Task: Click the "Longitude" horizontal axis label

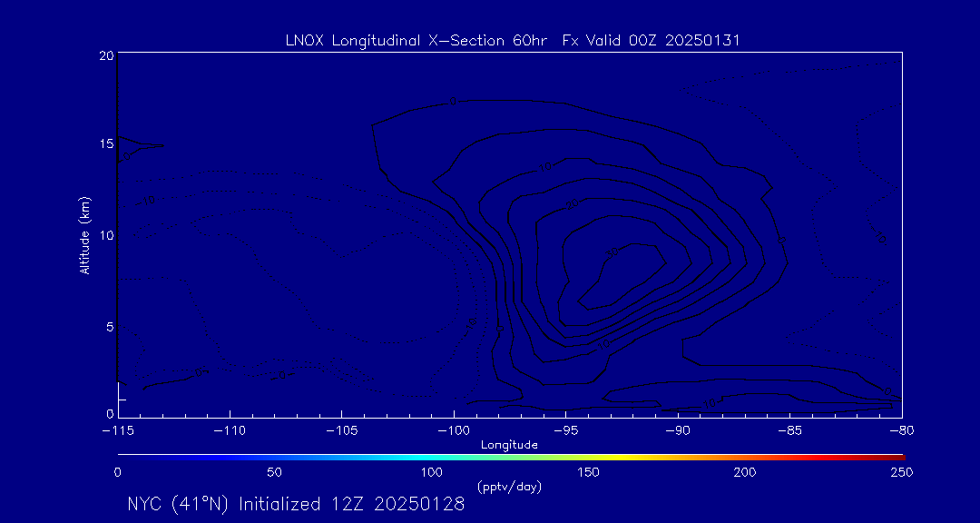Action: 509,445
